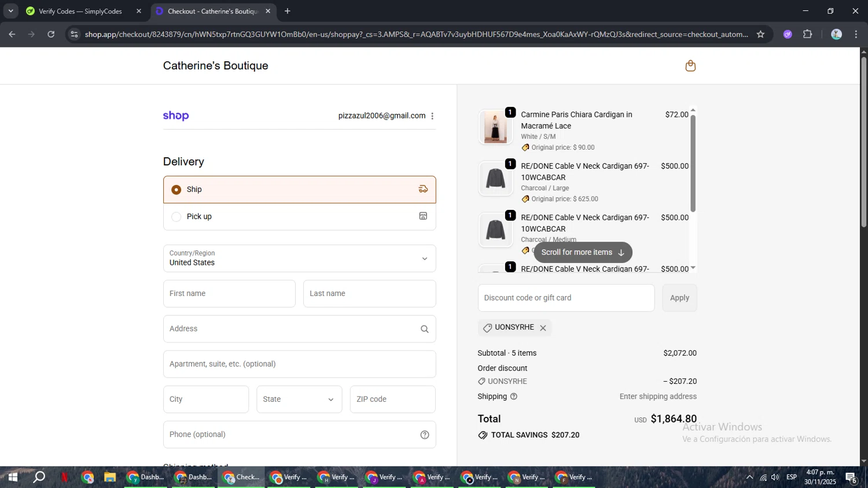Screen dimensions: 868x488
Task: Click the Last name field
Action: [370, 294]
